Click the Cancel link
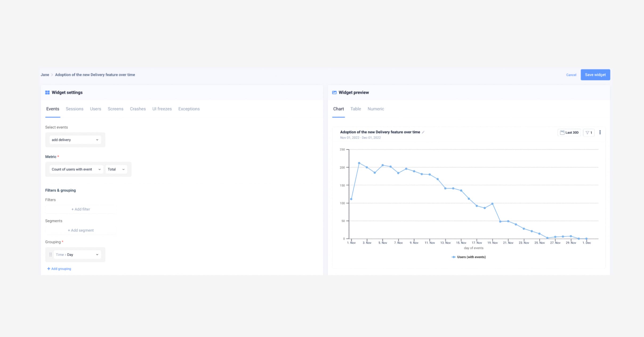644x337 pixels. tap(571, 75)
